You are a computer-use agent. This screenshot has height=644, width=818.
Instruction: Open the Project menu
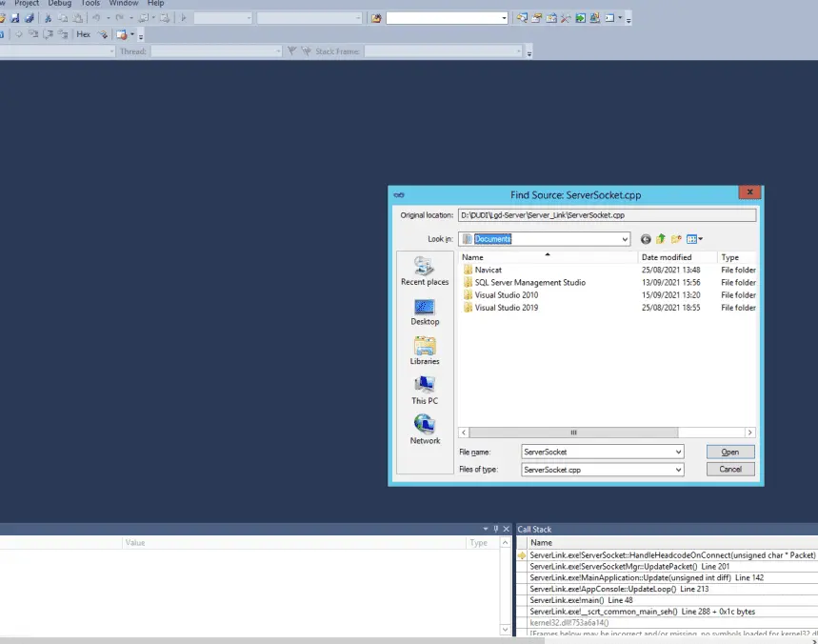click(x=27, y=3)
